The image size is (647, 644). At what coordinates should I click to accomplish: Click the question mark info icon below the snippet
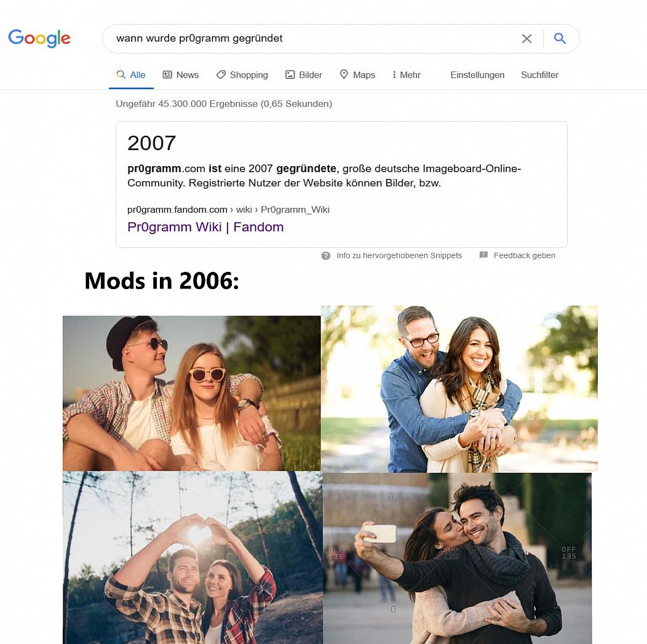tap(325, 256)
